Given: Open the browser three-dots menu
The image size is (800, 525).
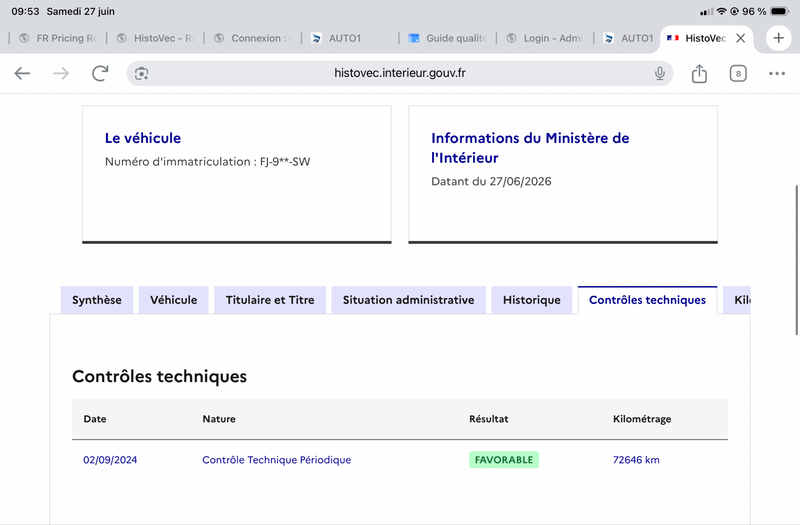Looking at the screenshot, I should 777,73.
